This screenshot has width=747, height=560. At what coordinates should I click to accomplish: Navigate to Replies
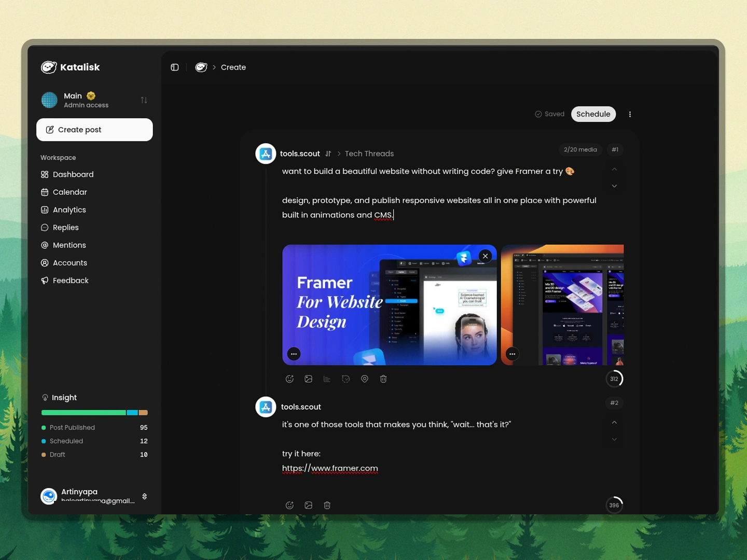point(60,228)
